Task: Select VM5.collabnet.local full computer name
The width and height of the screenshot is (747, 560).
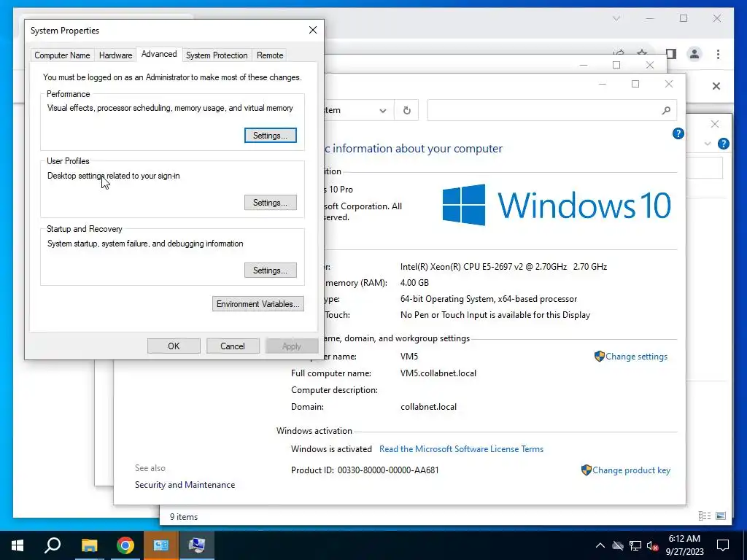Action: (x=438, y=373)
